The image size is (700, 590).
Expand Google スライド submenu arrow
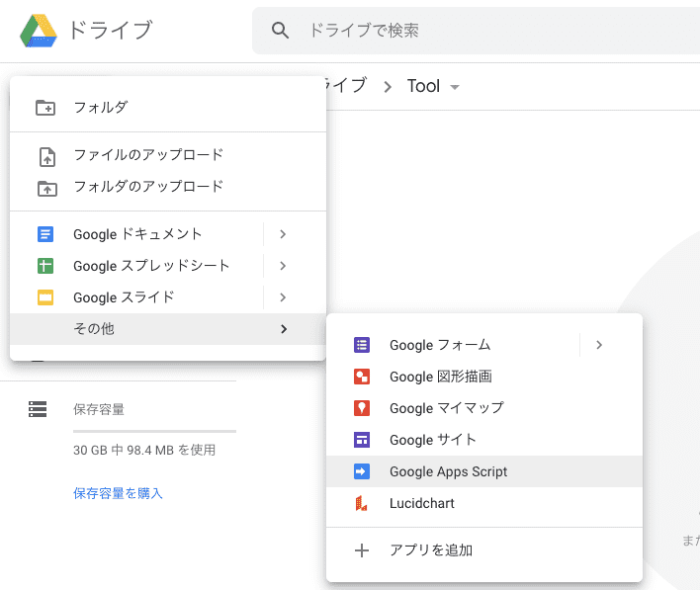[283, 297]
